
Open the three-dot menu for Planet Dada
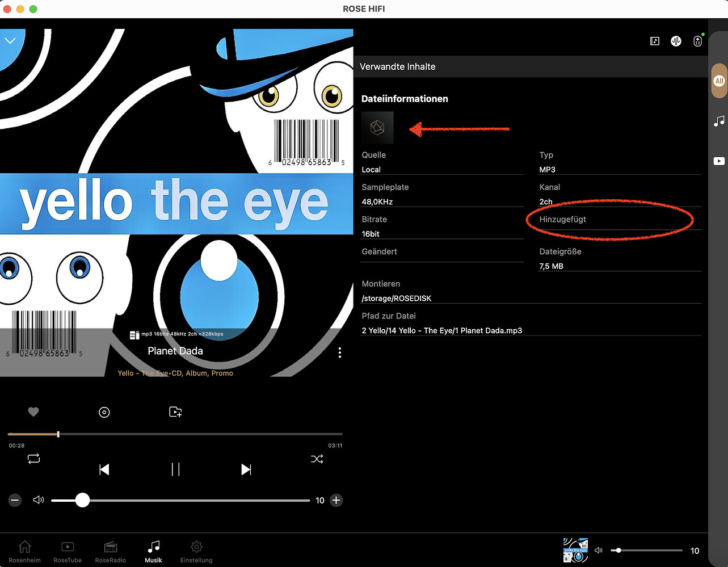[x=339, y=352]
